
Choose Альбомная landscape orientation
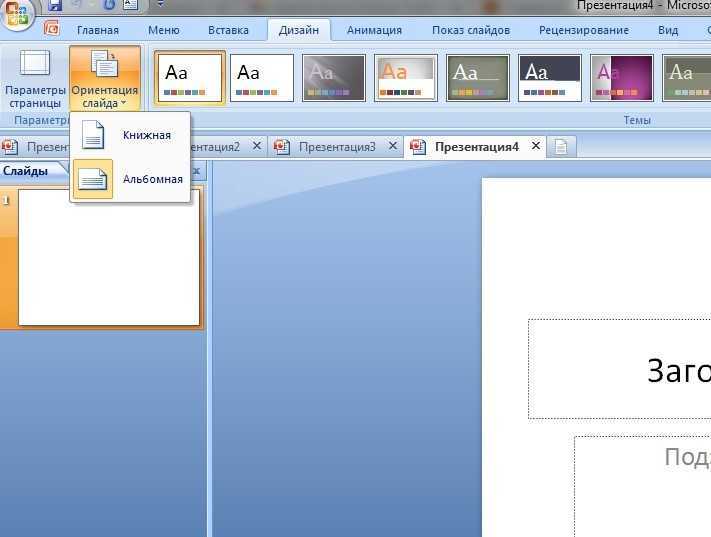tap(130, 179)
